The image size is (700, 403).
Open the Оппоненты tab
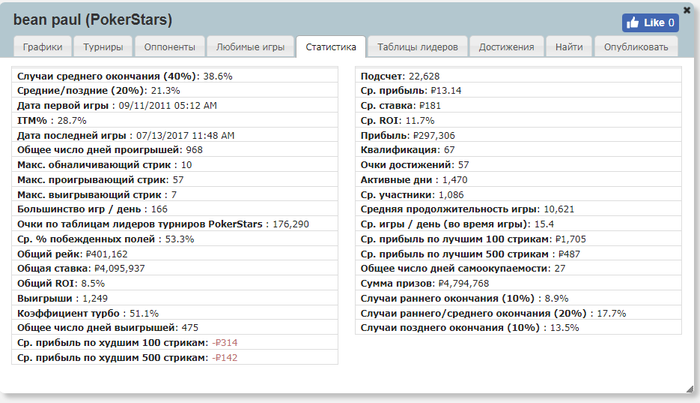169,47
